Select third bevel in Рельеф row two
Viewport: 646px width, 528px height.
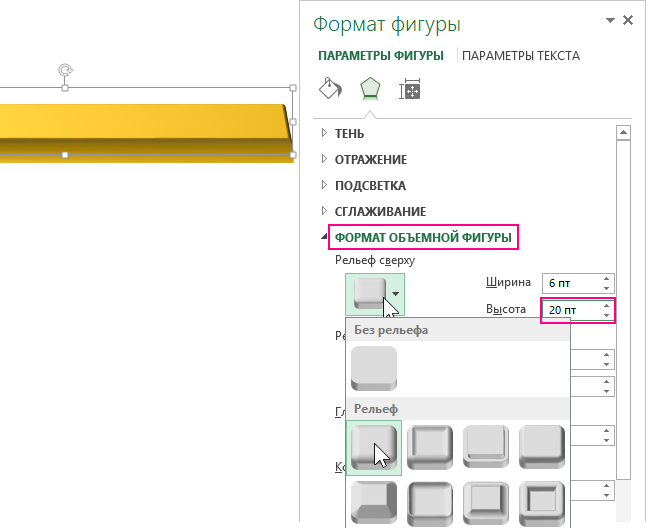486,504
